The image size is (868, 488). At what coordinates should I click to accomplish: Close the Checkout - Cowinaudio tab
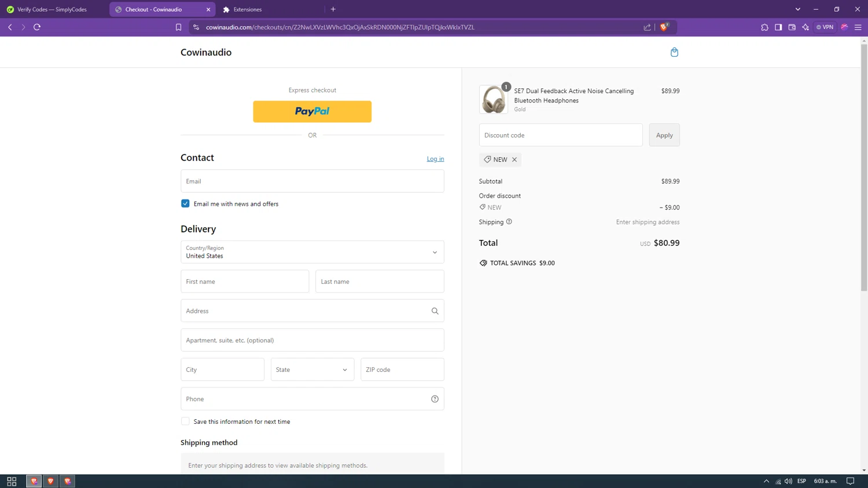click(208, 9)
